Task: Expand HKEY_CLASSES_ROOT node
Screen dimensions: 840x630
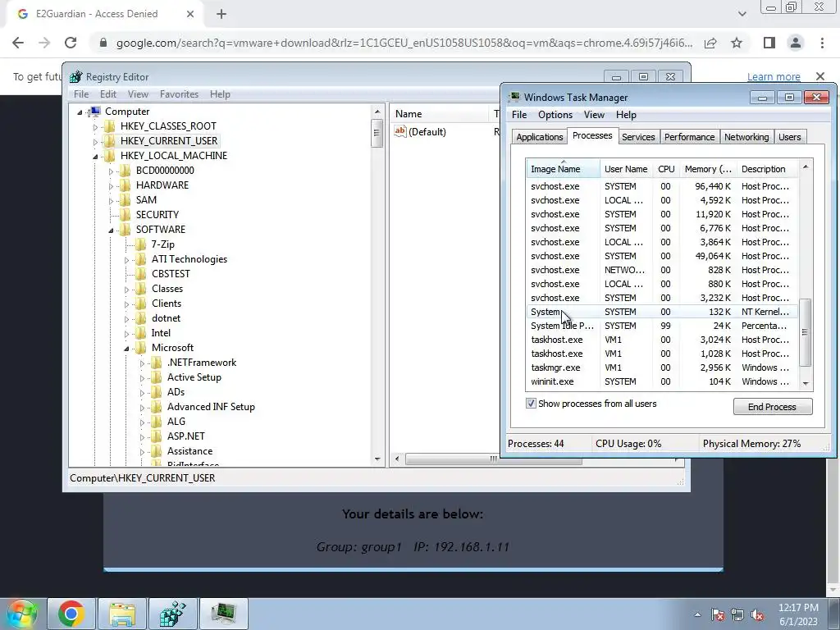Action: (x=95, y=127)
